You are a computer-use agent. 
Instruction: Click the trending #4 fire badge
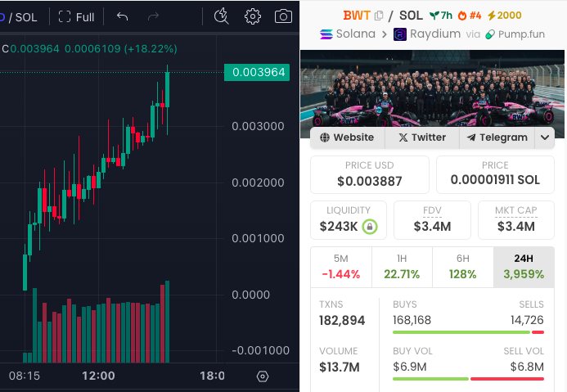(470, 16)
